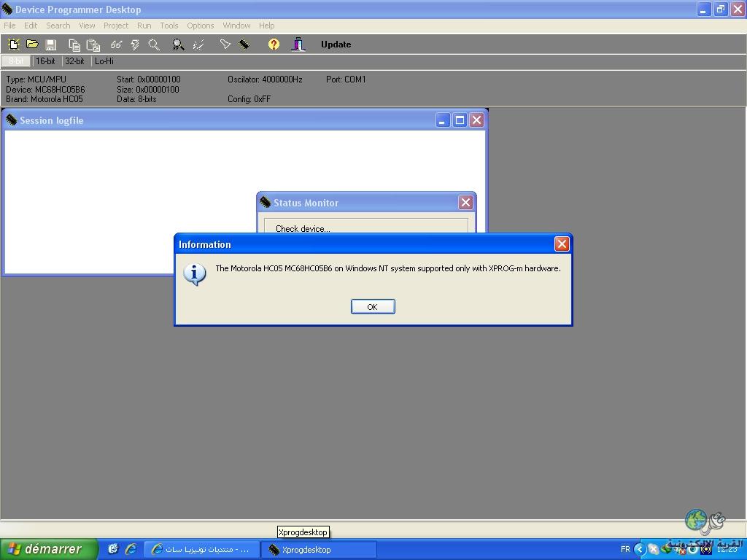Click the Copy toolbar icon
Viewport: 747px width, 560px height.
click(74, 44)
